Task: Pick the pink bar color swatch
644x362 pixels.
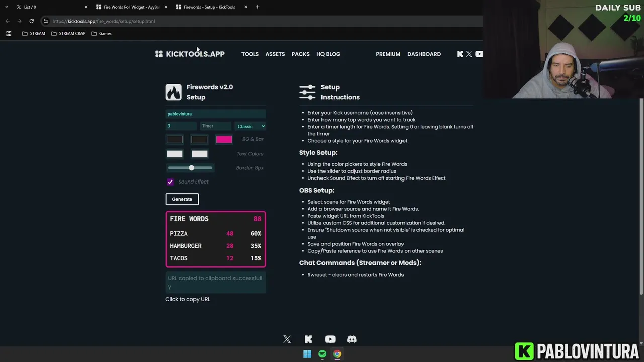Action: (x=224, y=139)
